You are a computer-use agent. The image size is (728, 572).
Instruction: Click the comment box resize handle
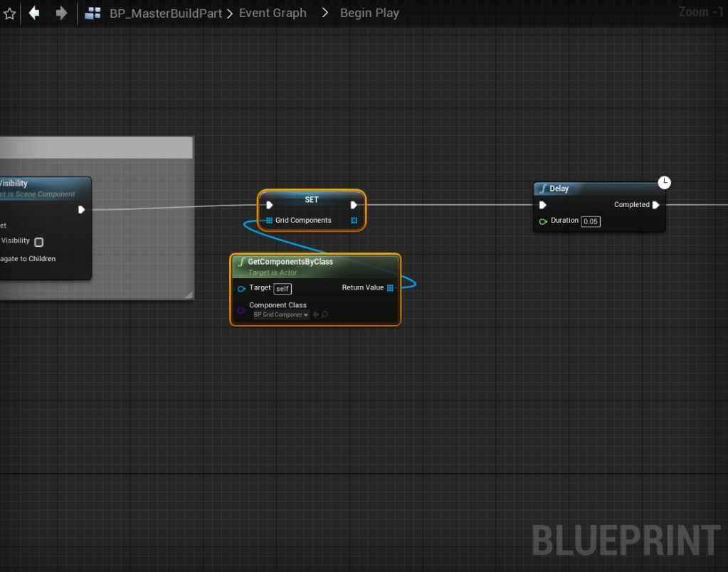189,295
